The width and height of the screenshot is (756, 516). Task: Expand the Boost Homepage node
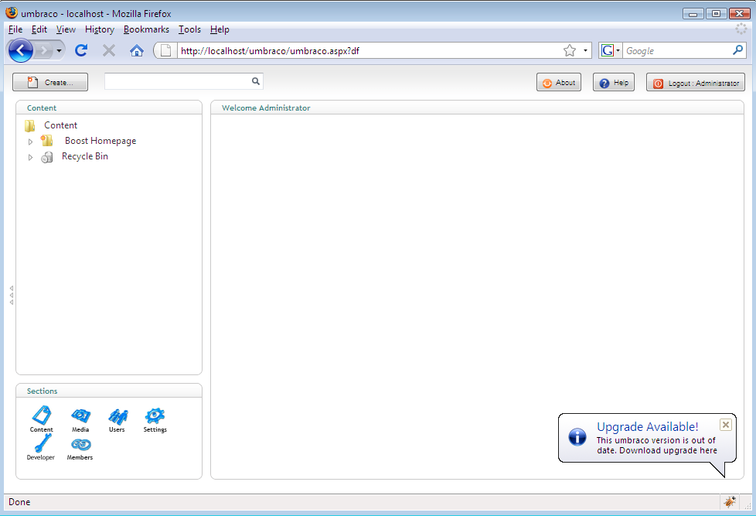(30, 142)
